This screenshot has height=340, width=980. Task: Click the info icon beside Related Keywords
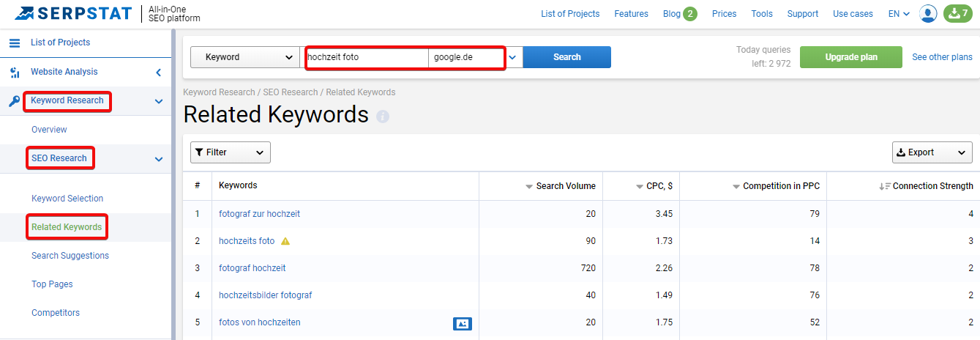[383, 117]
